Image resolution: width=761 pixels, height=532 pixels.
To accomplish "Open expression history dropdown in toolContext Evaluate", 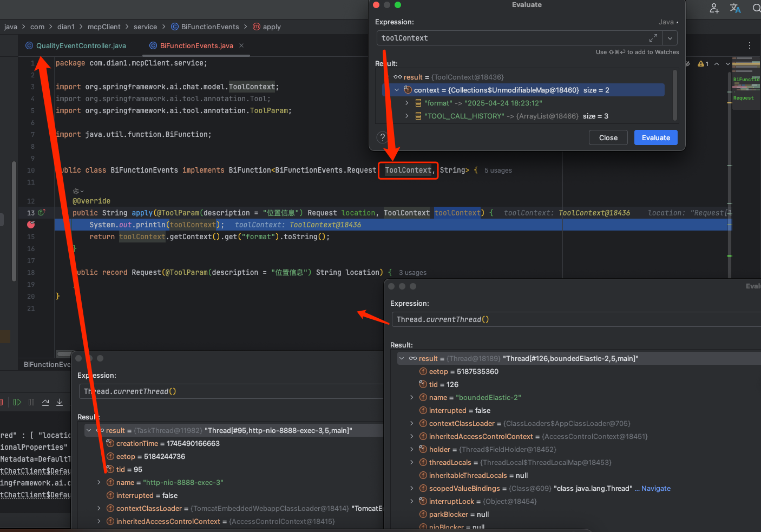I will click(x=670, y=38).
